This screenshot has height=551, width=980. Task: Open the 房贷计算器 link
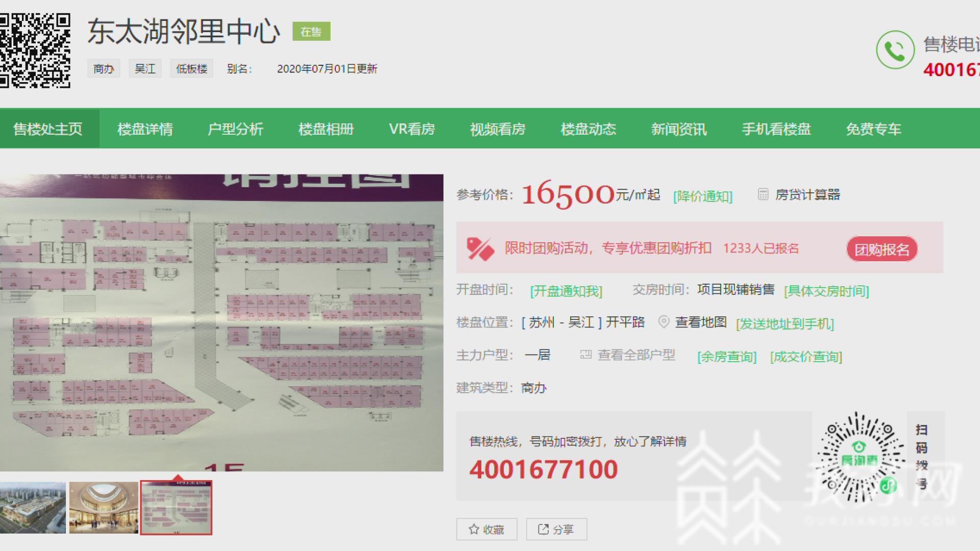pos(807,194)
